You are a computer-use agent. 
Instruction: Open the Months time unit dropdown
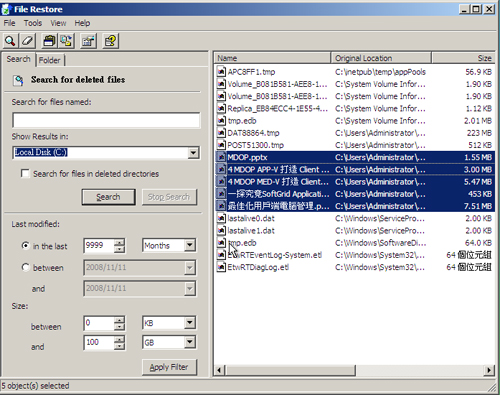tap(190, 245)
